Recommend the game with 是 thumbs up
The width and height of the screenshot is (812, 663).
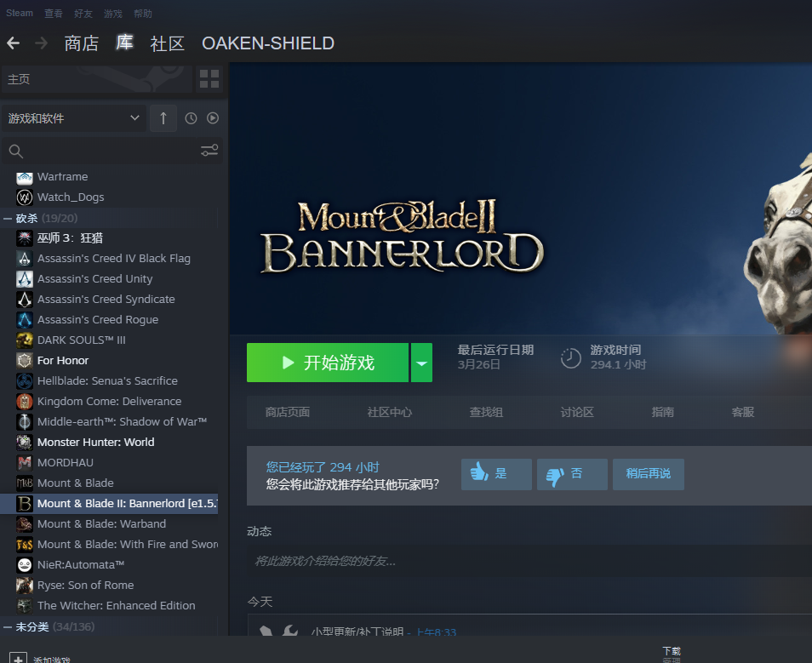pos(496,474)
